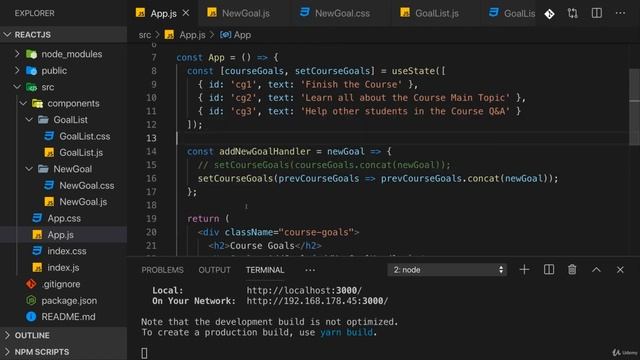Select the TERMINAL panel tab
The image size is (640, 360).
coord(265,270)
